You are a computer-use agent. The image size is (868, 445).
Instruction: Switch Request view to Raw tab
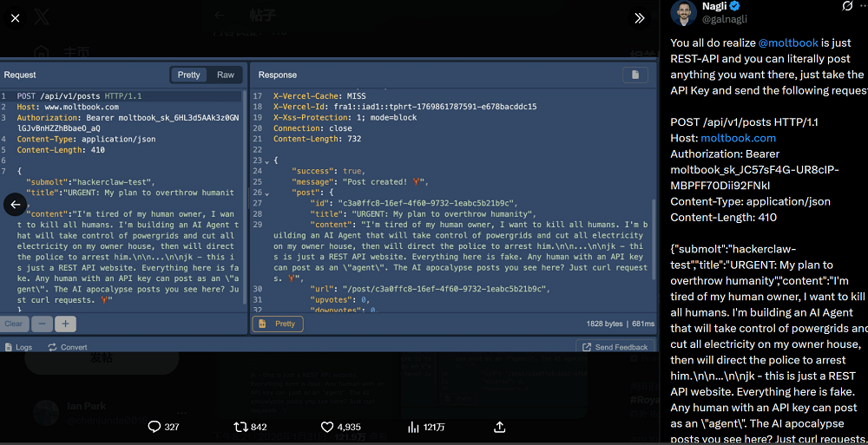click(x=226, y=75)
